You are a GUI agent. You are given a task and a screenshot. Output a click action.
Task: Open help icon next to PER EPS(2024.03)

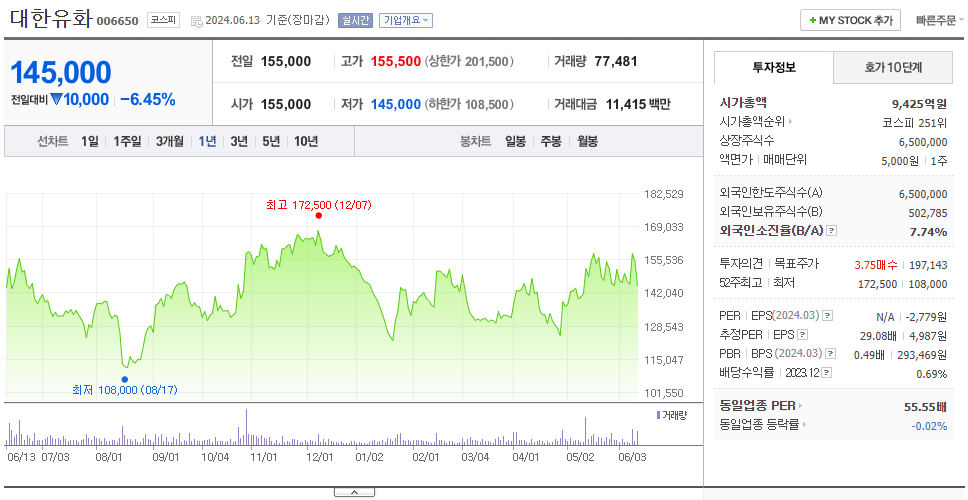click(x=827, y=316)
